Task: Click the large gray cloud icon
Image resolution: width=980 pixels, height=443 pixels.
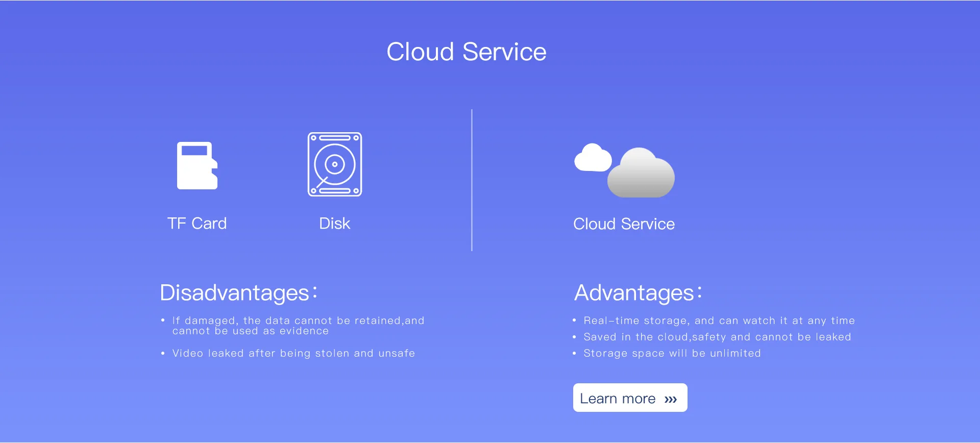Action: (x=641, y=173)
